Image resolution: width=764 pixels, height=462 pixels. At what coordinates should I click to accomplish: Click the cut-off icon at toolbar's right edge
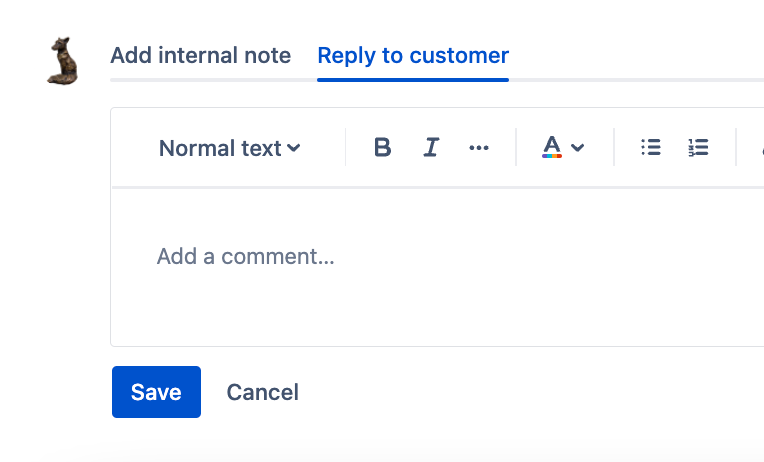(762, 148)
